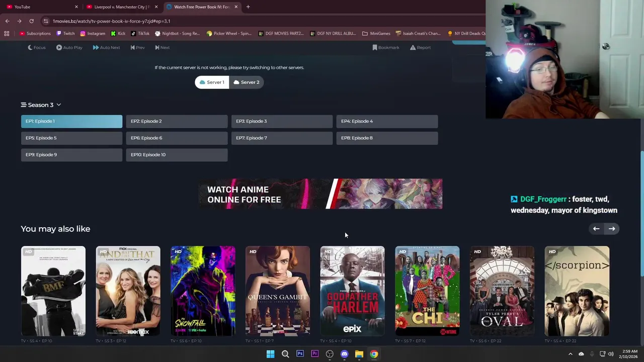Close the YouTube tab

click(x=76, y=7)
